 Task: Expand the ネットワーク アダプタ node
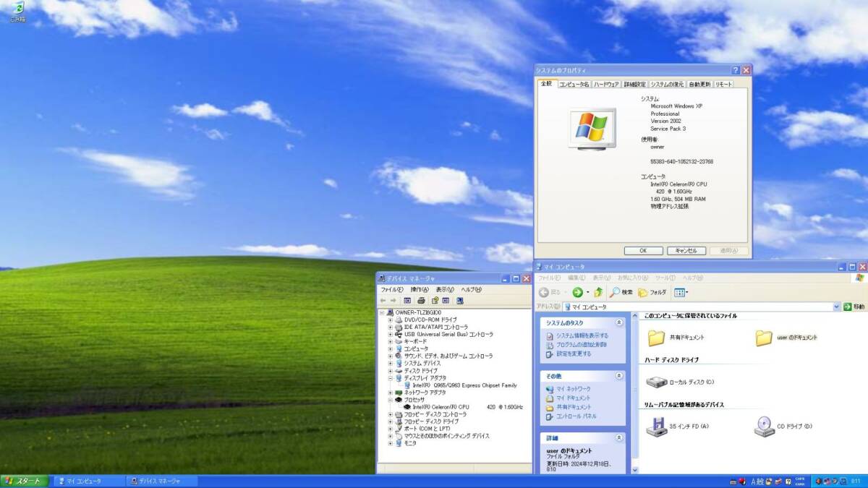pos(391,393)
